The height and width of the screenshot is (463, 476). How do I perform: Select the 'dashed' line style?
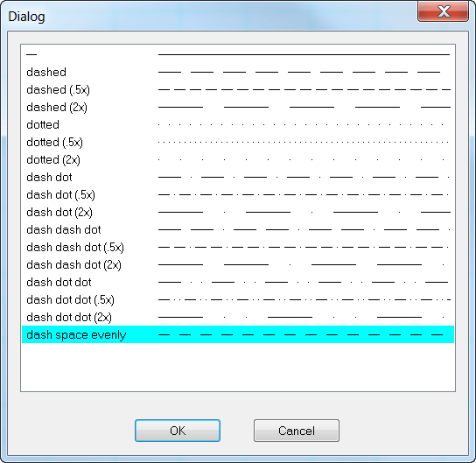[238, 73]
